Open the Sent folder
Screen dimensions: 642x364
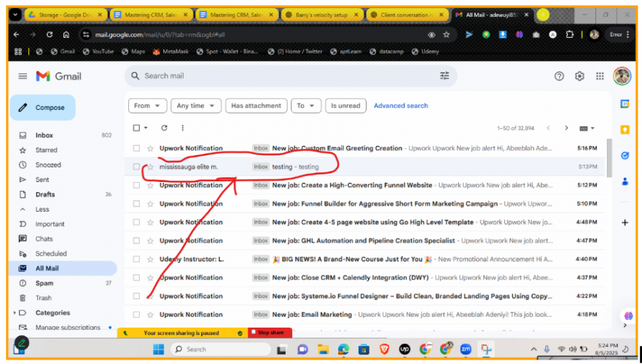tap(42, 180)
